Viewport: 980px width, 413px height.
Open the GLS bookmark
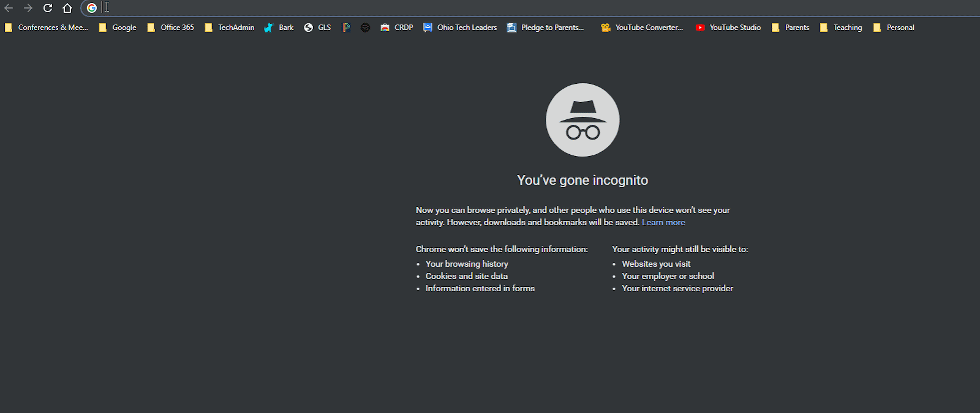pos(317,28)
